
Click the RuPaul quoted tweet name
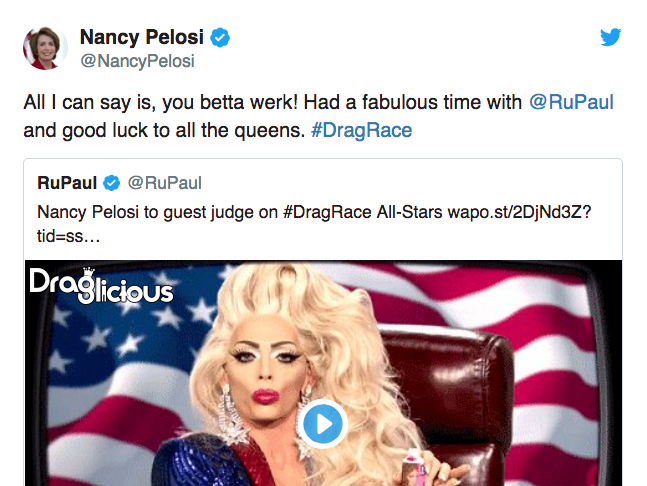[x=67, y=183]
